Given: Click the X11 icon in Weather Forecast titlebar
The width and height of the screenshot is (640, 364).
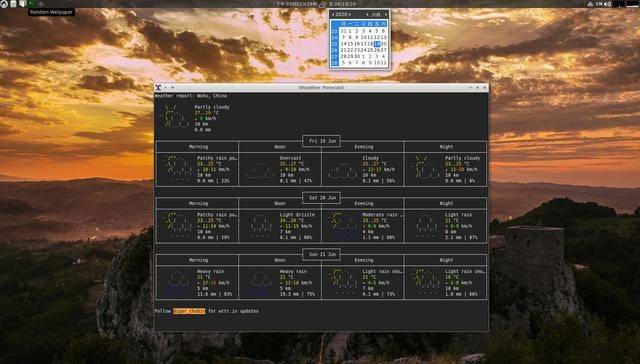Looking at the screenshot, I should pos(158,87).
